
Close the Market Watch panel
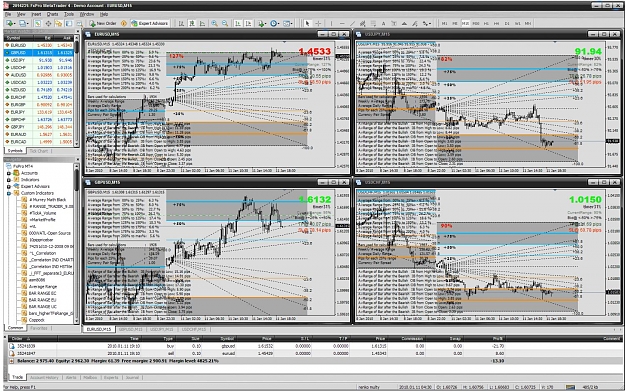[x=77, y=32]
